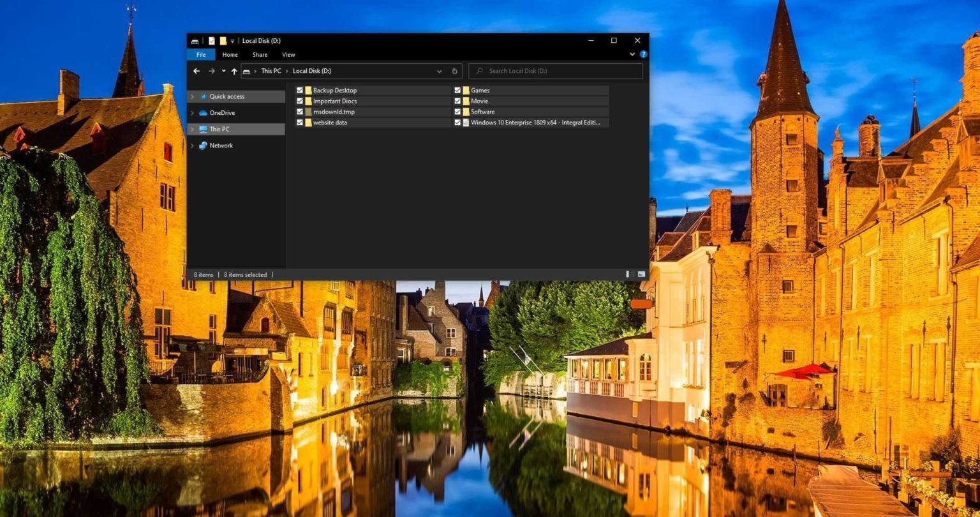980x517 pixels.
Task: Click the New Folder icon in the title bar
Action: [223, 41]
